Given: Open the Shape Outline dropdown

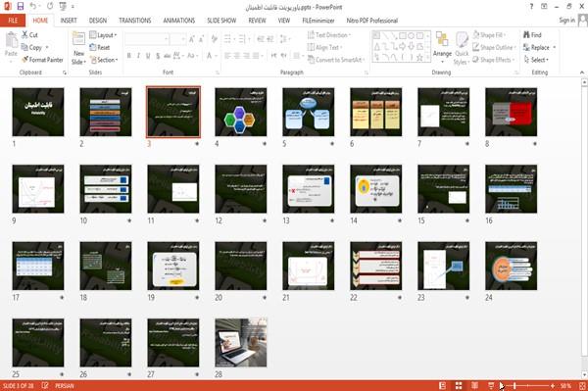Looking at the screenshot, I should pyautogui.click(x=494, y=47).
